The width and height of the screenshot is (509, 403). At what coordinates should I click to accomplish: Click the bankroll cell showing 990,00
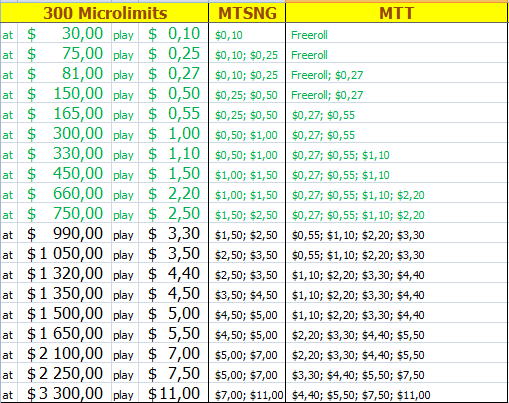(64, 233)
